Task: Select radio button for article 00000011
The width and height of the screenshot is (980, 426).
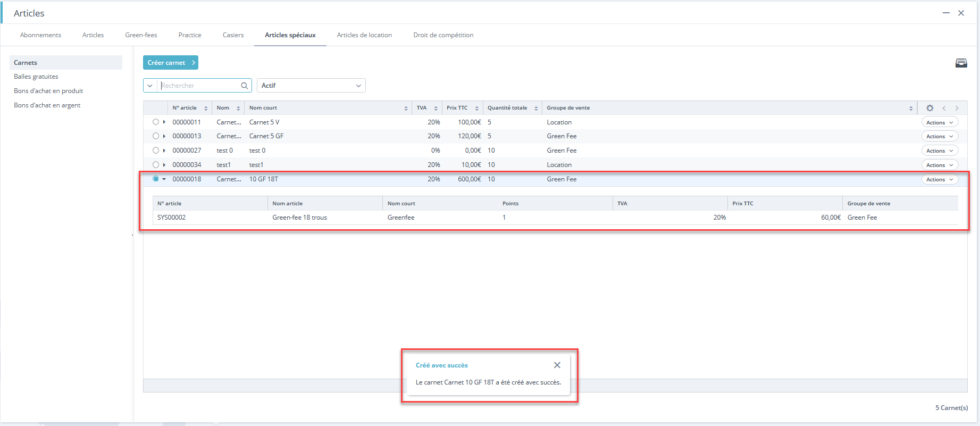Action: pyautogui.click(x=156, y=122)
